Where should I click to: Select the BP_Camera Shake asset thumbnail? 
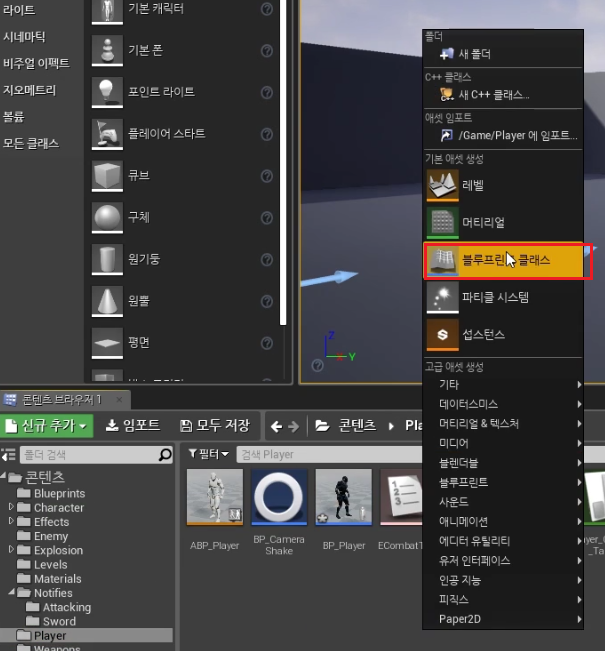pos(279,497)
